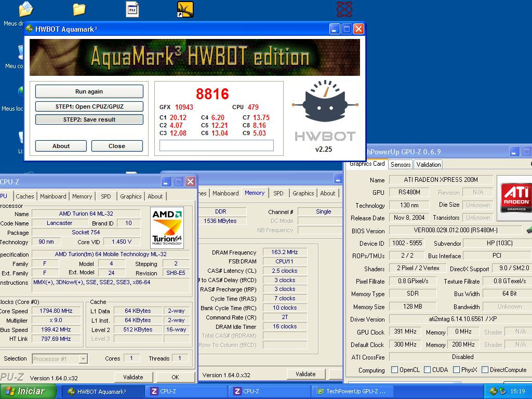The image size is (532, 399).
Task: Toggle the DirectCompute checkbox in GPU-Z
Action: click(485, 369)
